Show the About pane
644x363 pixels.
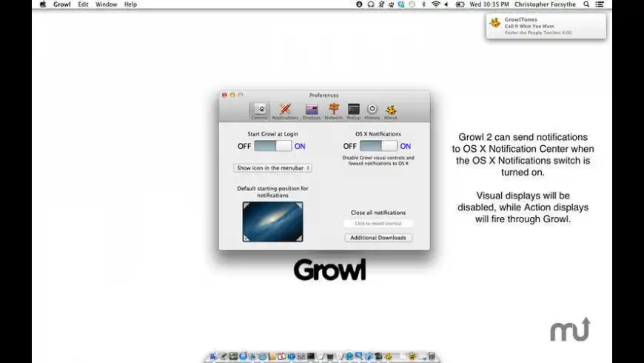pos(391,111)
